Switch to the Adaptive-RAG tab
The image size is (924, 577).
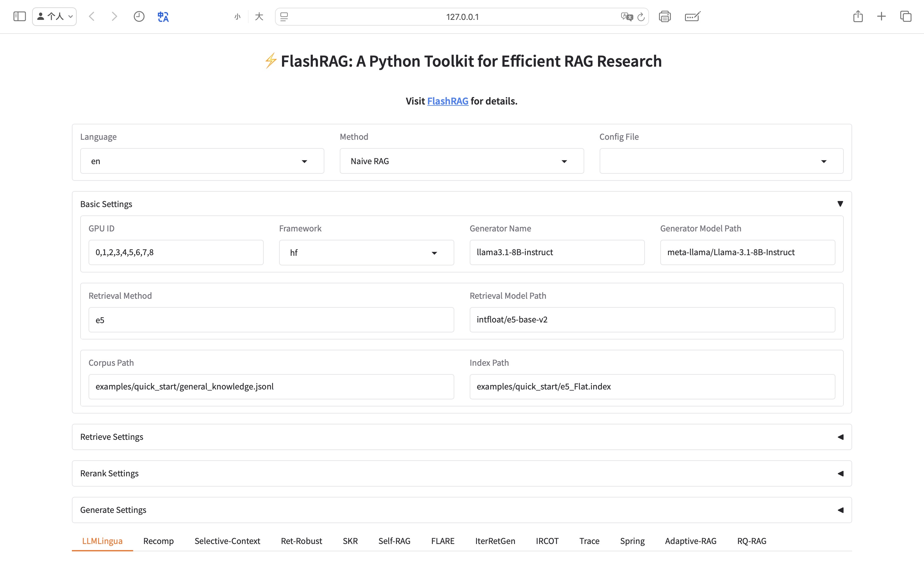click(x=690, y=541)
